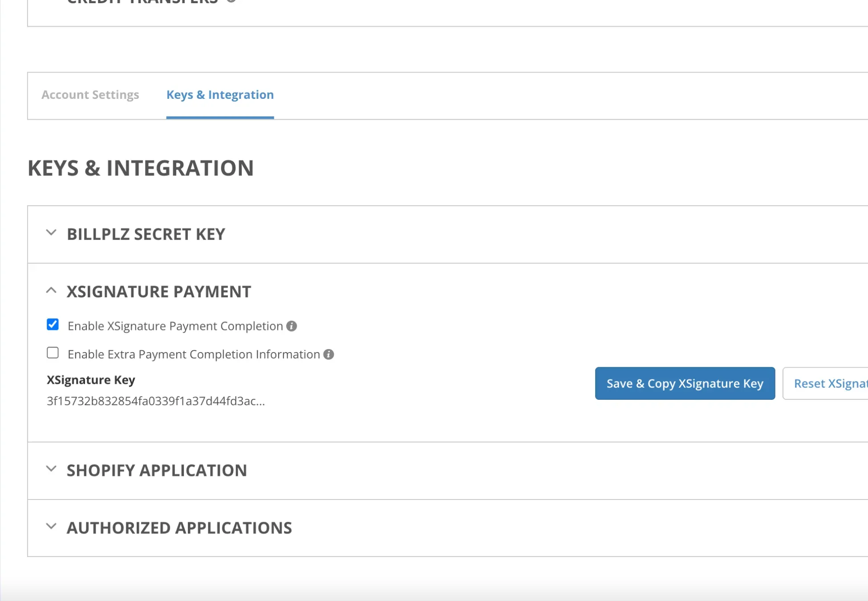Image resolution: width=868 pixels, height=601 pixels.
Task: Expand the Shopify Application section chevron
Action: [x=51, y=469]
